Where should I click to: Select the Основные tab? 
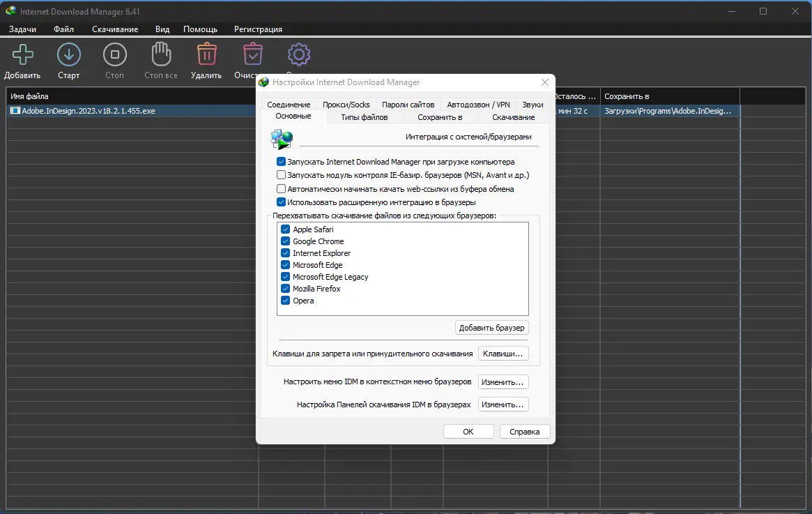(293, 116)
